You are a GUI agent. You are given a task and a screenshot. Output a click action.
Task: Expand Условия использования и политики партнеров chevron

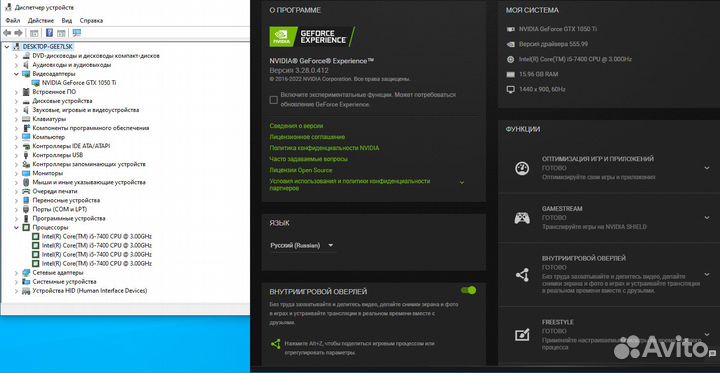(462, 183)
